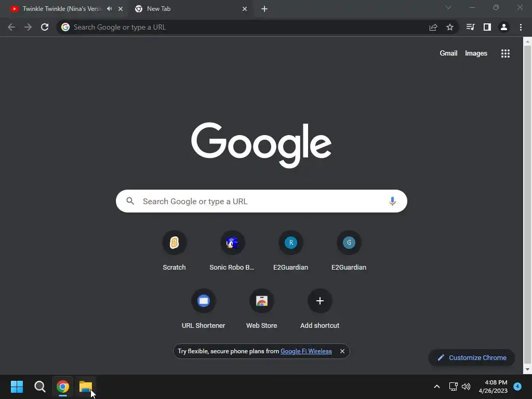Click the Google icon in address bar

(x=65, y=27)
